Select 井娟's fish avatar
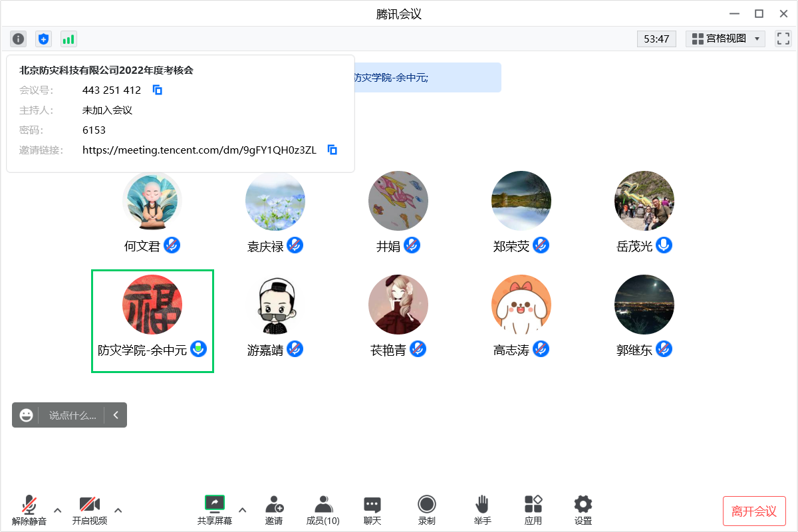The image size is (798, 532). click(x=398, y=201)
